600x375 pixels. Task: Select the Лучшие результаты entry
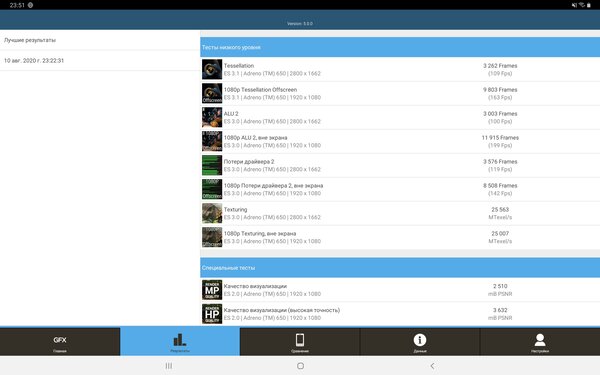(x=100, y=40)
